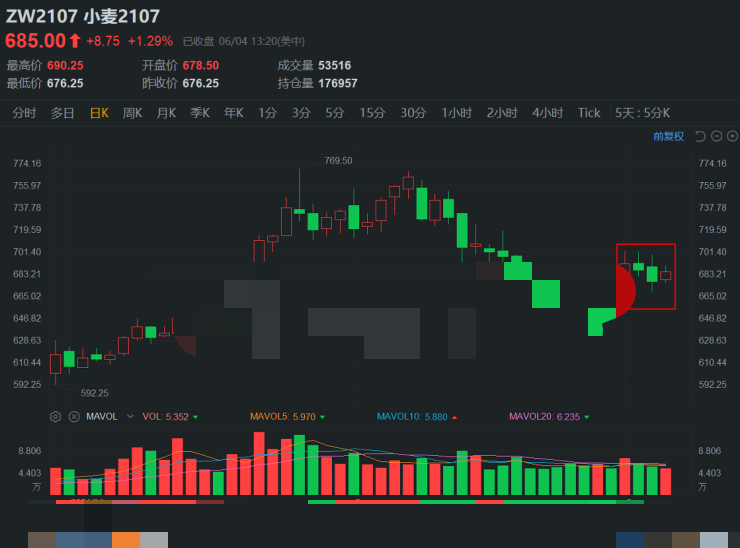Click the undo/reset chart arrow icon
This screenshot has width=740, height=548.
(x=700, y=136)
